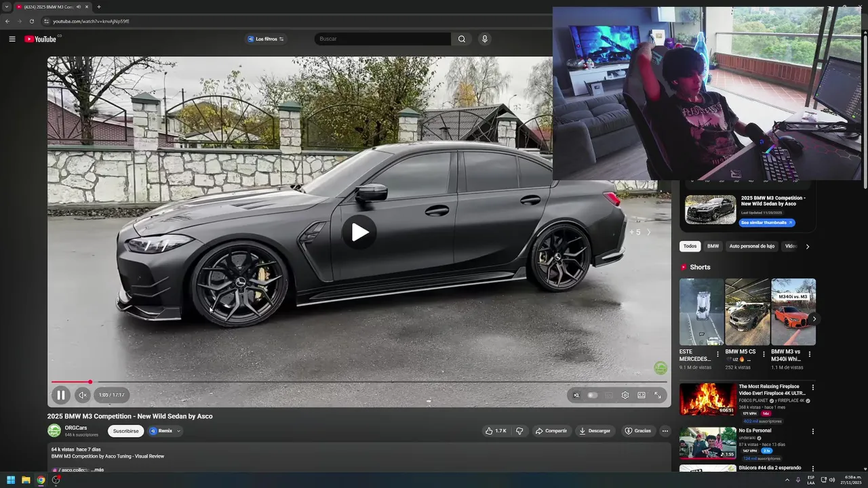Screen dimensions: 868x488
Task: Open 2025 BMW M3 Competition thumbnail card
Action: (x=710, y=209)
